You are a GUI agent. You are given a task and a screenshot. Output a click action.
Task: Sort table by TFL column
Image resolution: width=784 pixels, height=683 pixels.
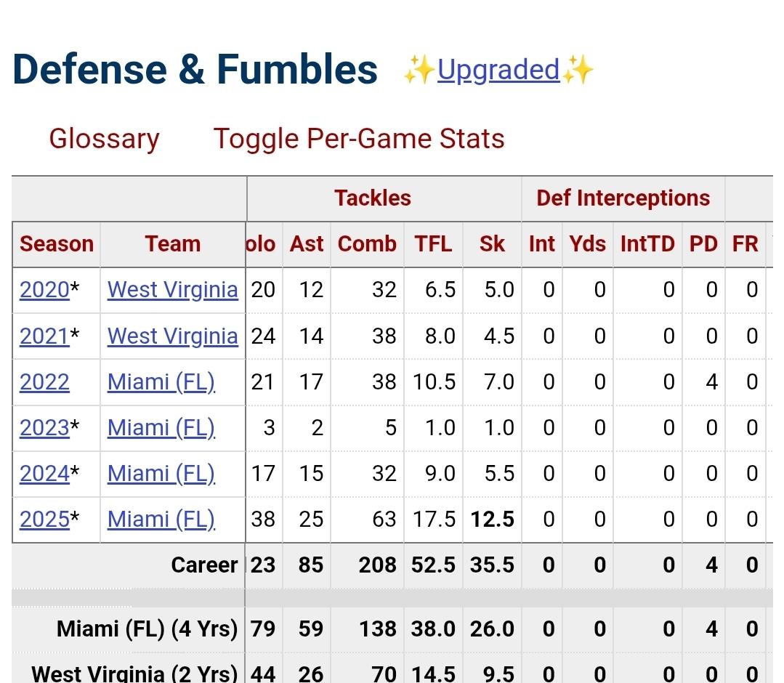[x=433, y=243]
